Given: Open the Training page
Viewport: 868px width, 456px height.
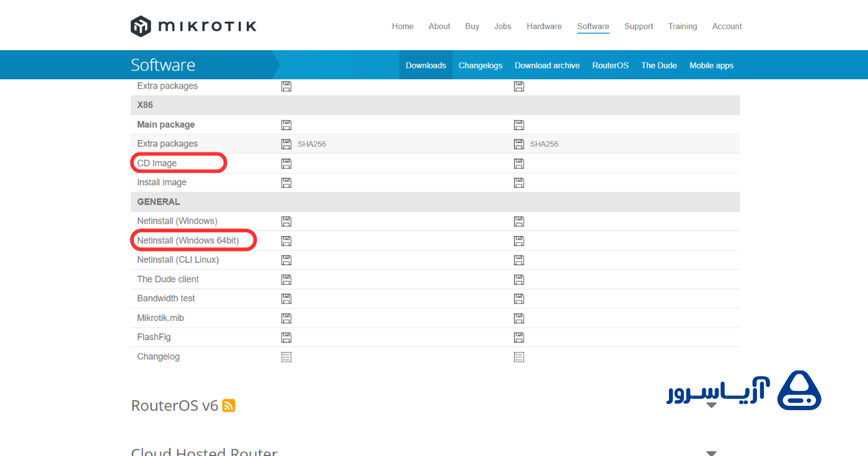Looking at the screenshot, I should point(683,26).
